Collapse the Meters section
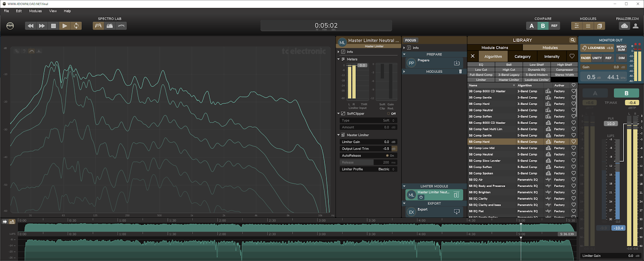The height and width of the screenshot is (261, 644). click(339, 59)
